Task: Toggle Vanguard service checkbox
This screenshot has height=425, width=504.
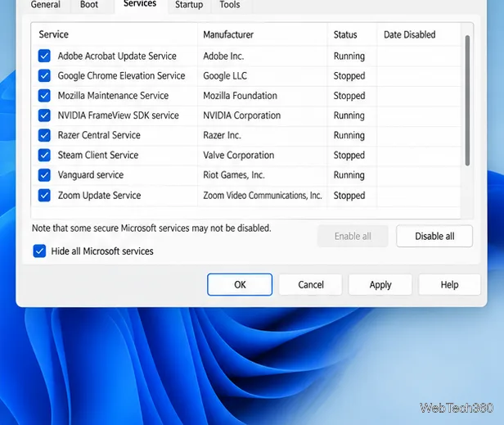Action: (x=44, y=175)
